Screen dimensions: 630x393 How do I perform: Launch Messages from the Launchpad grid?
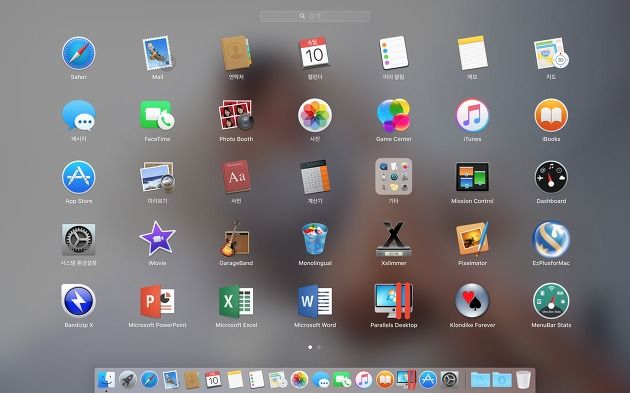[x=79, y=116]
